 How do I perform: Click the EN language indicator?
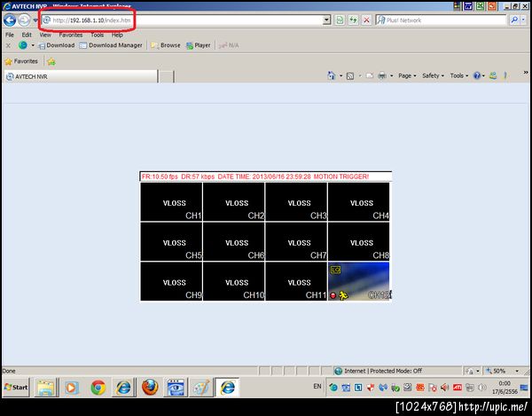tap(317, 386)
